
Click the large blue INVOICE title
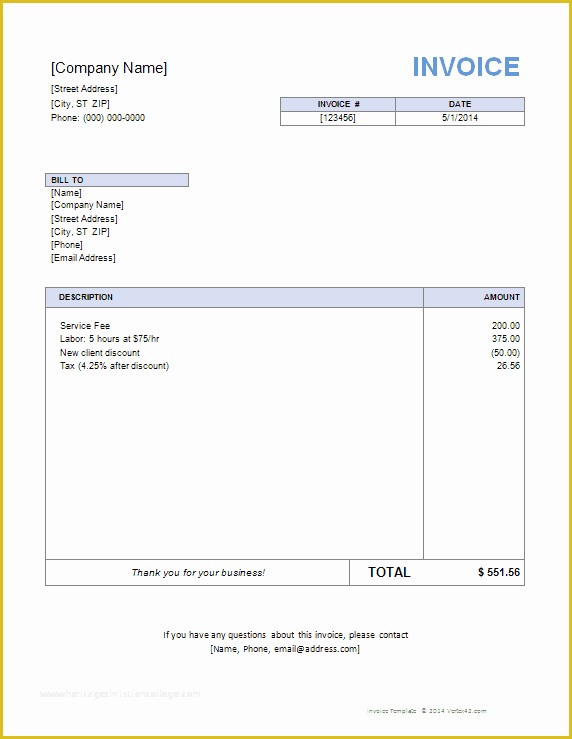pos(466,66)
